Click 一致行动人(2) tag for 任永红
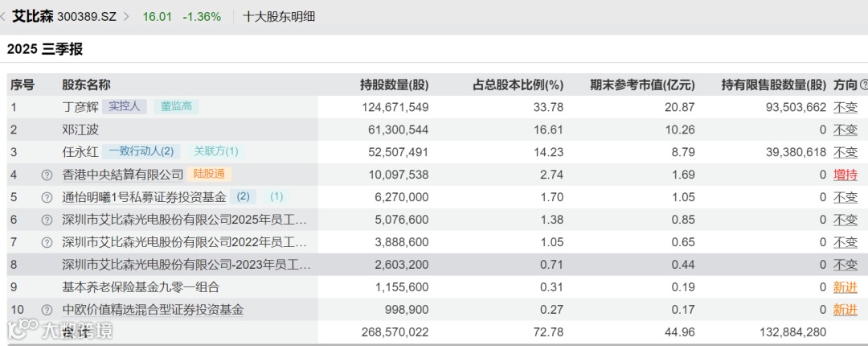Viewport: 868px width, 346px height. click(x=141, y=151)
